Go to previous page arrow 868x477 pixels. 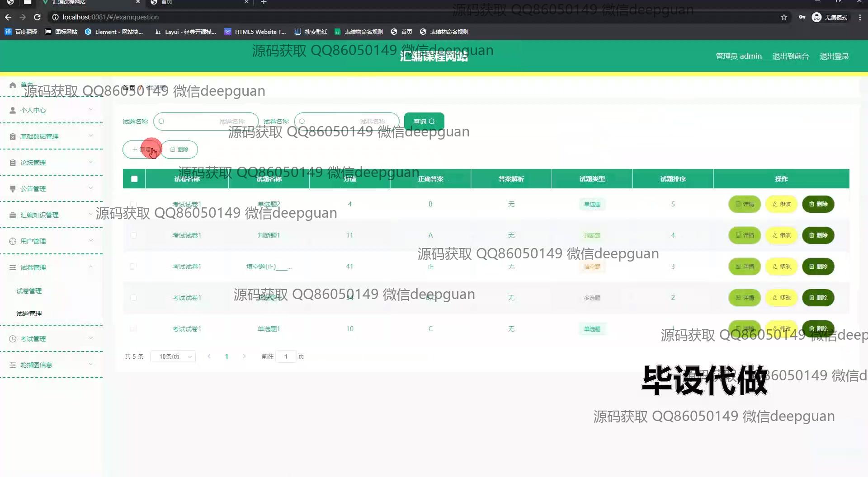tap(209, 356)
